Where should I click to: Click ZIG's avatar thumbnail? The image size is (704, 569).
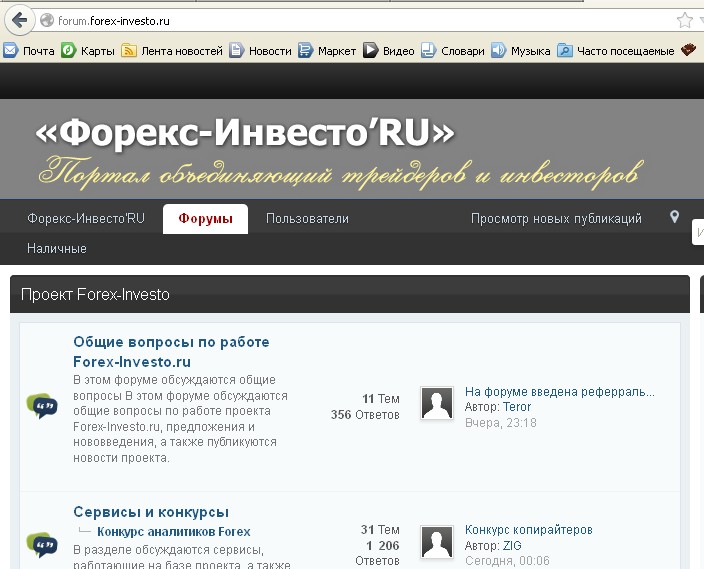click(436, 542)
